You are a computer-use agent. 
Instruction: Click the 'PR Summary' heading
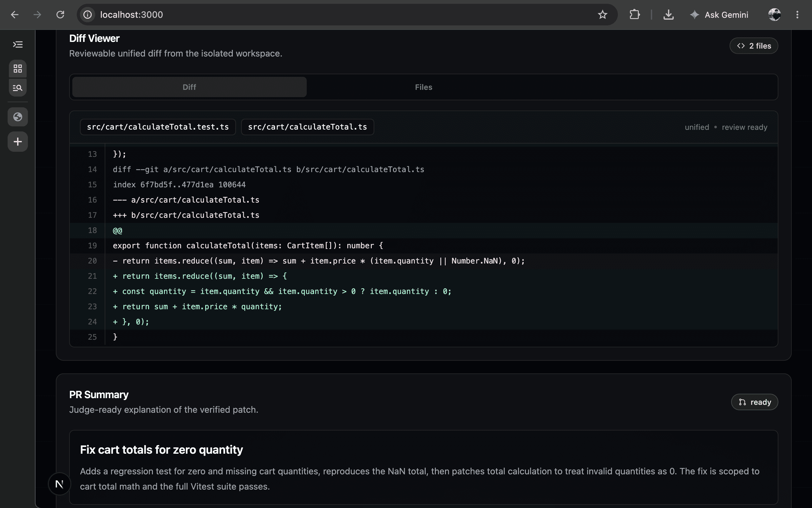[99, 394]
